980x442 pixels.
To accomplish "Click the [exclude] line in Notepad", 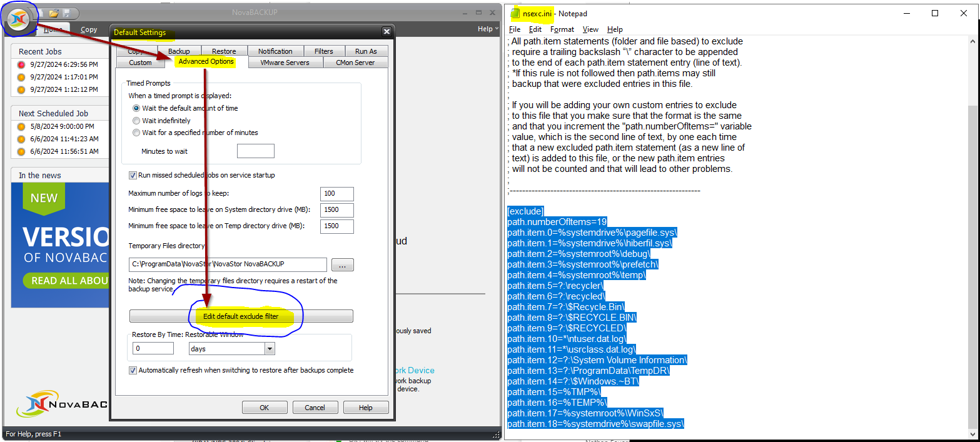I will point(526,211).
